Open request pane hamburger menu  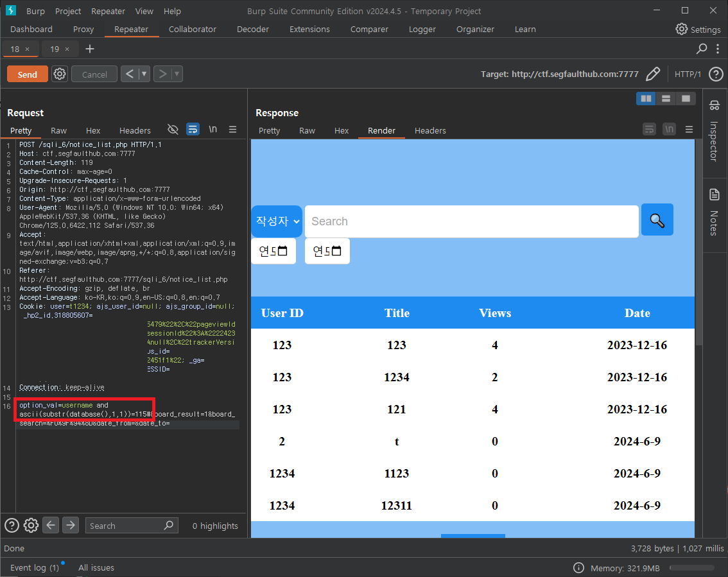[232, 130]
